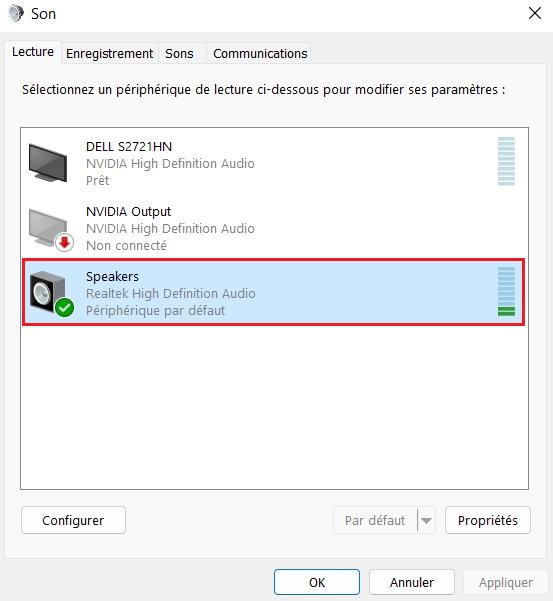Viewport: 553px width, 601px height.
Task: Close the Son dialog window
Action: (535, 13)
